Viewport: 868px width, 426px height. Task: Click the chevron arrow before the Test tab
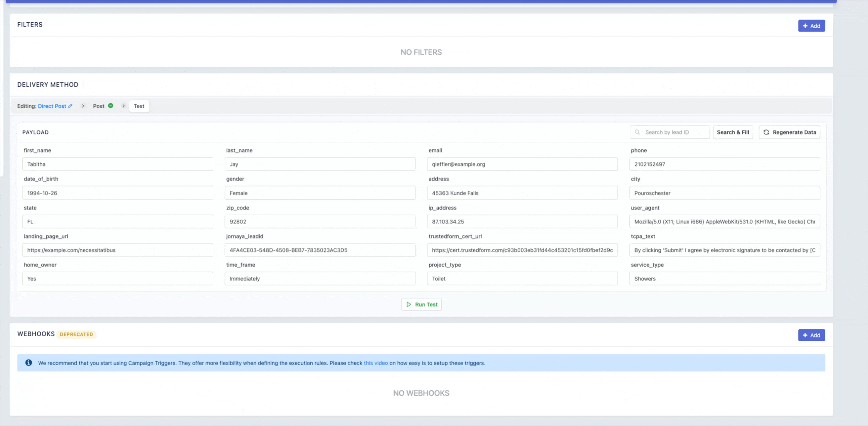click(x=124, y=106)
